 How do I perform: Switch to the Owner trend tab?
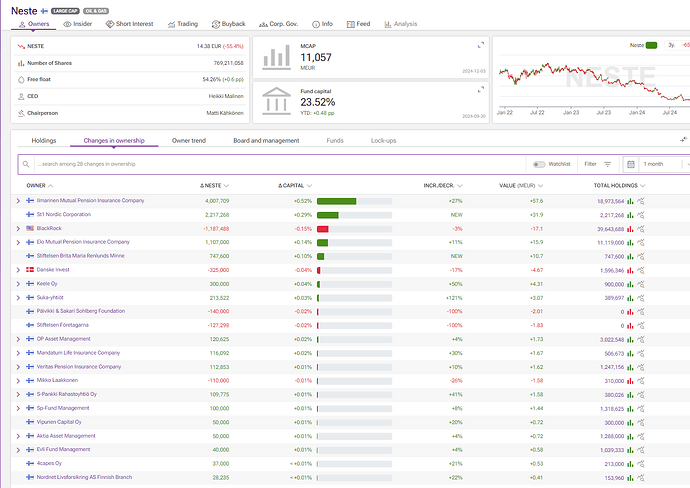click(x=189, y=141)
